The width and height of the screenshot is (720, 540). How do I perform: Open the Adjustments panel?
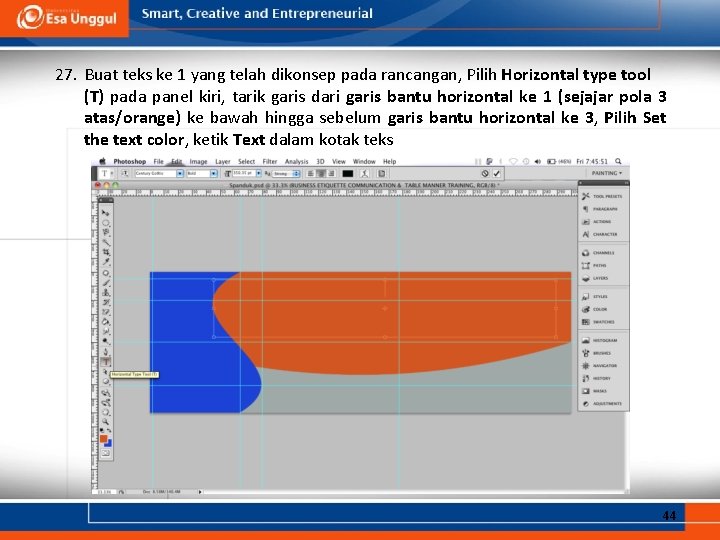click(x=603, y=404)
